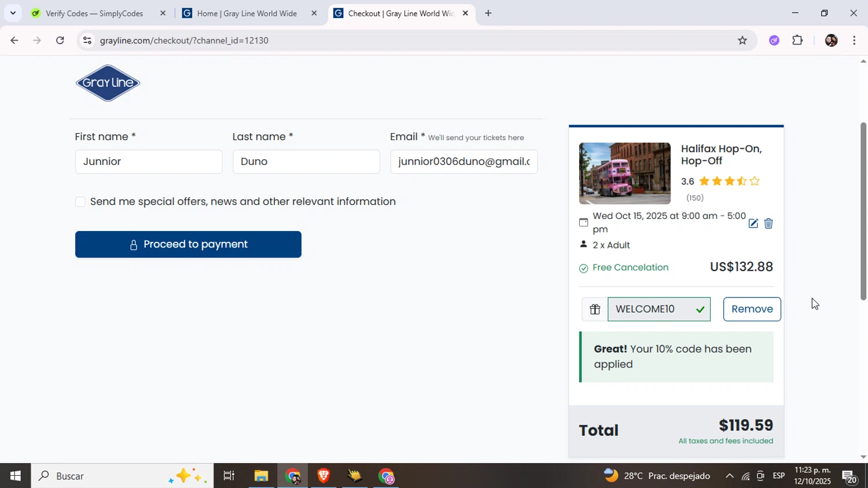Click the network icon in system tray
The image size is (868, 488).
(x=745, y=476)
